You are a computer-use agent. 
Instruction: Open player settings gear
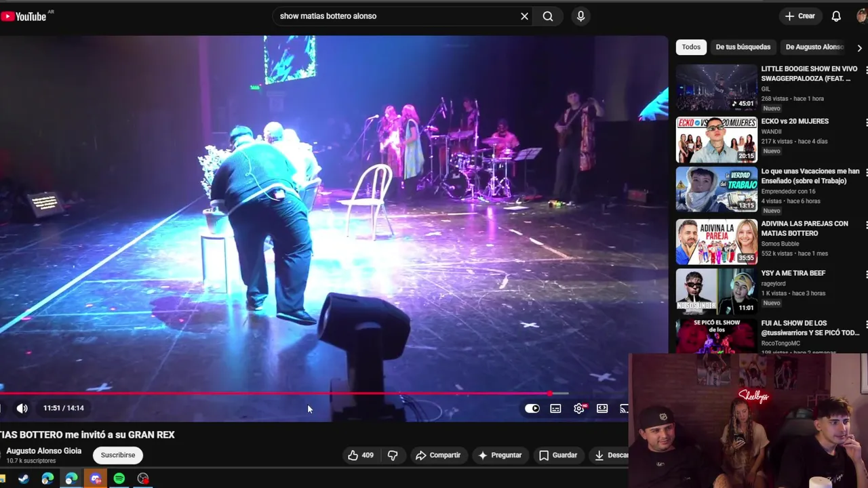coord(579,409)
